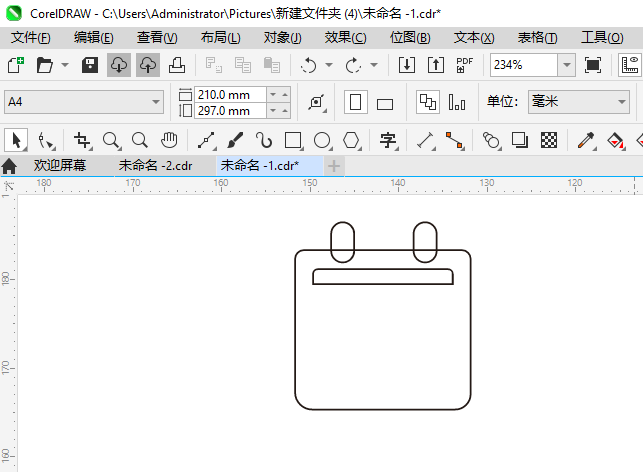Select the Text tool

(388, 140)
